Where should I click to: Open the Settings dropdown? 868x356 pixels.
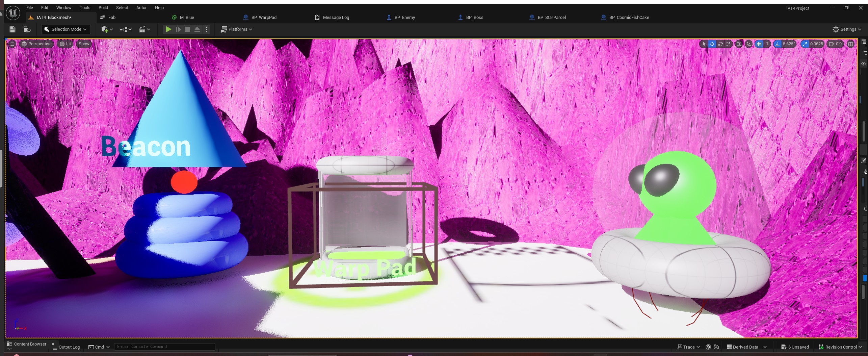847,29
